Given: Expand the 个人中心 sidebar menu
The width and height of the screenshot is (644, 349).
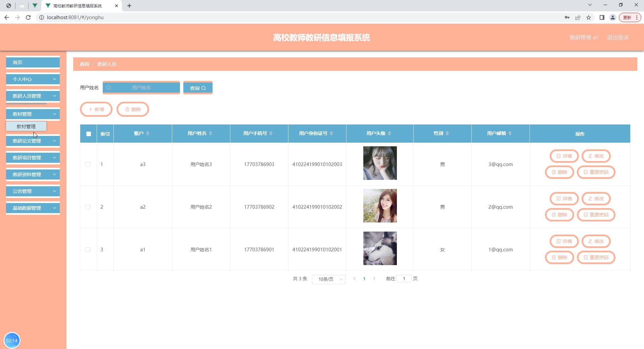Looking at the screenshot, I should pyautogui.click(x=33, y=79).
